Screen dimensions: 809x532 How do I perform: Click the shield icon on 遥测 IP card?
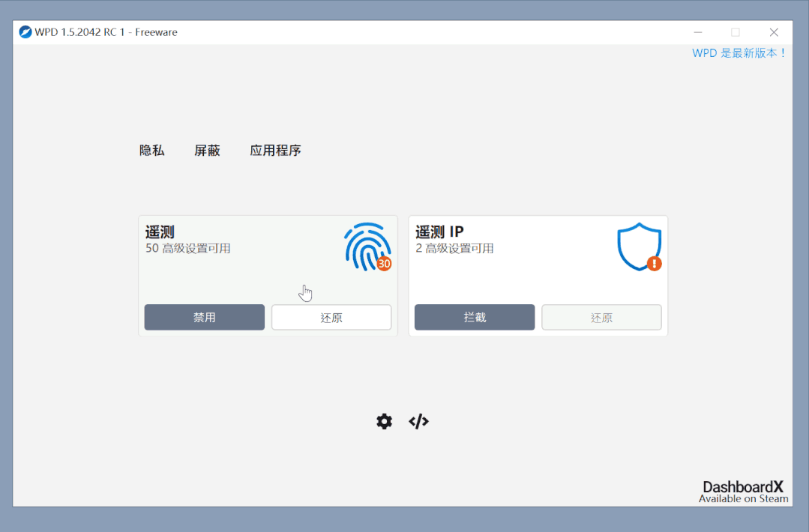coord(640,247)
